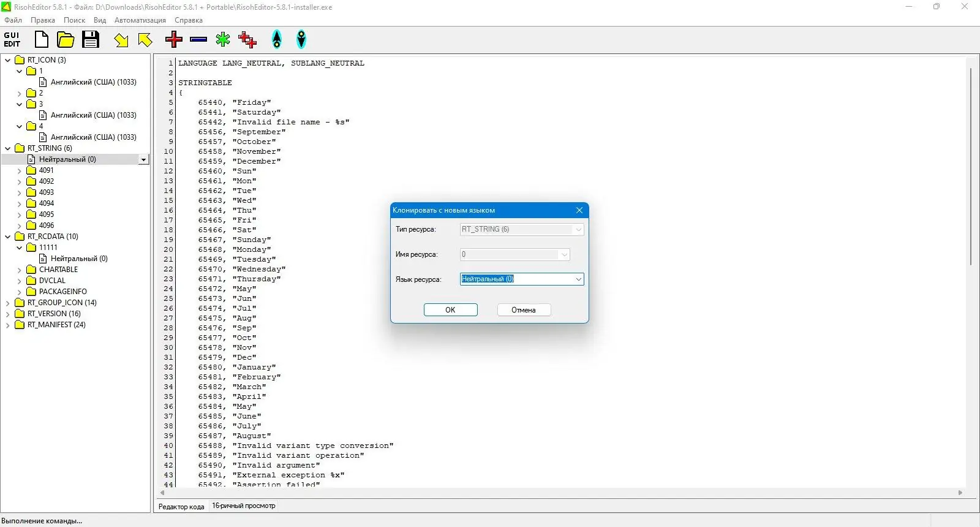The height and width of the screenshot is (527, 980).
Task: Open the Автоматизация menu
Action: (140, 20)
